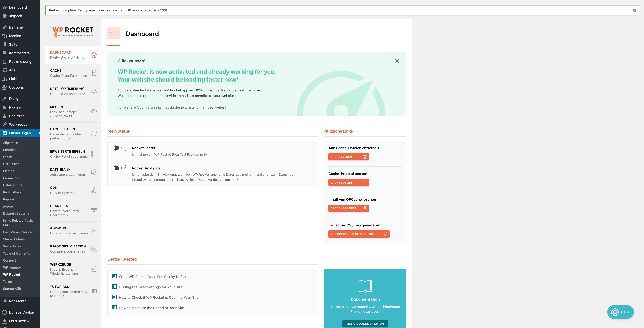Dismiss the Preload complete notice
The image size is (644, 328).
point(634,10)
